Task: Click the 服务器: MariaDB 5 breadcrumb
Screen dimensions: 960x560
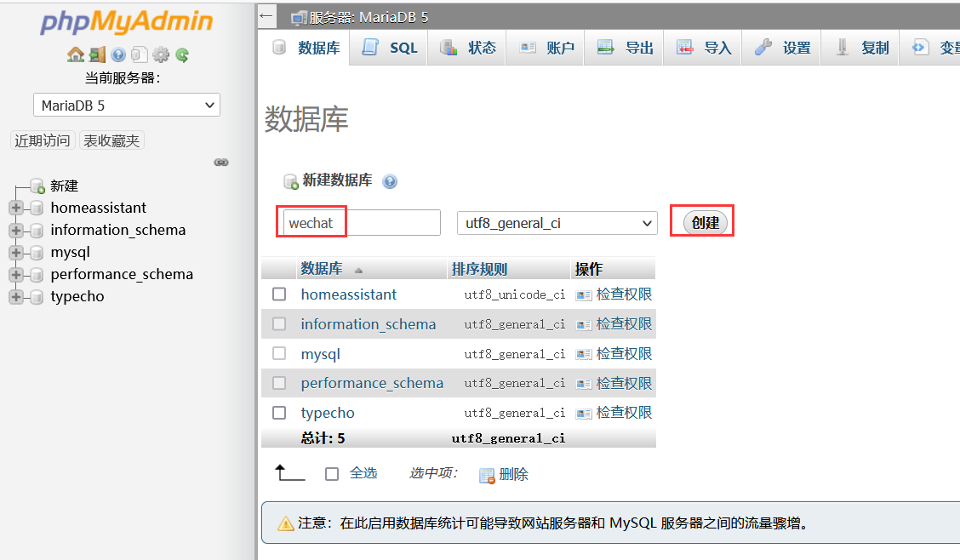Action: click(369, 17)
